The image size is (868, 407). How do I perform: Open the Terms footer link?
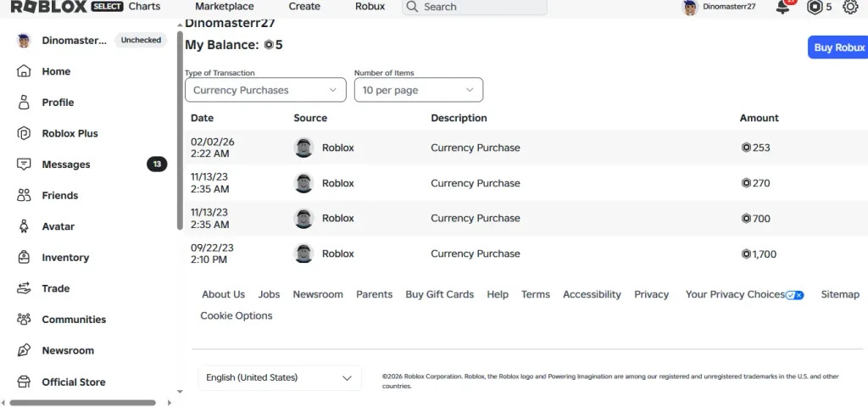(x=536, y=294)
